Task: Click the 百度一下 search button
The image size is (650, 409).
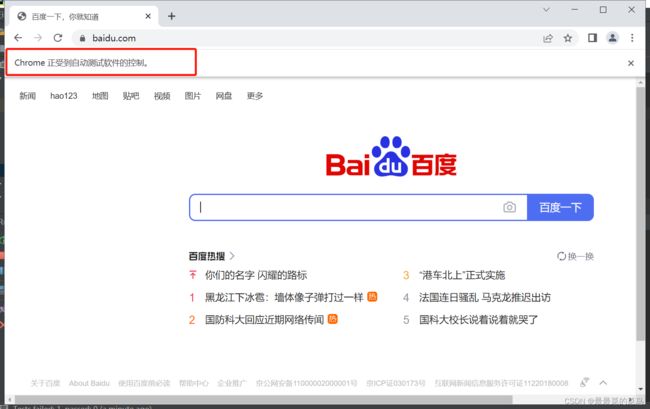Action: coord(560,207)
